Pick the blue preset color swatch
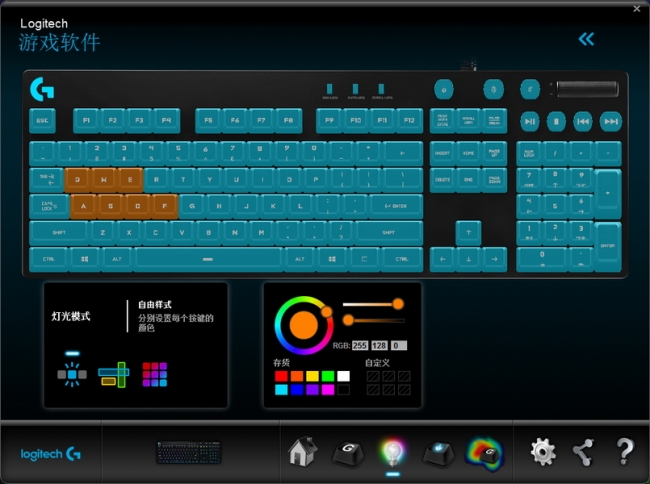The width and height of the screenshot is (650, 484). (297, 390)
